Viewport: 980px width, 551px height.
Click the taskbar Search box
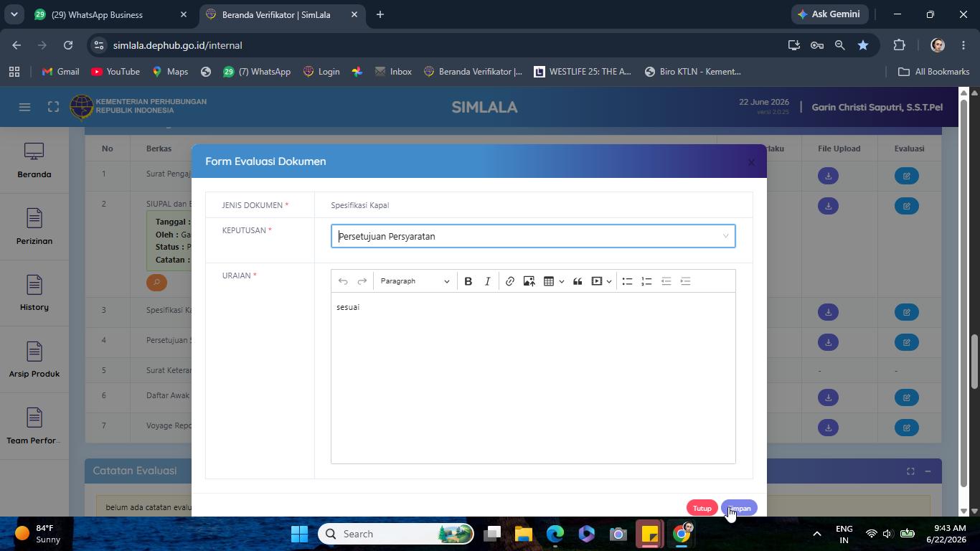(x=396, y=534)
